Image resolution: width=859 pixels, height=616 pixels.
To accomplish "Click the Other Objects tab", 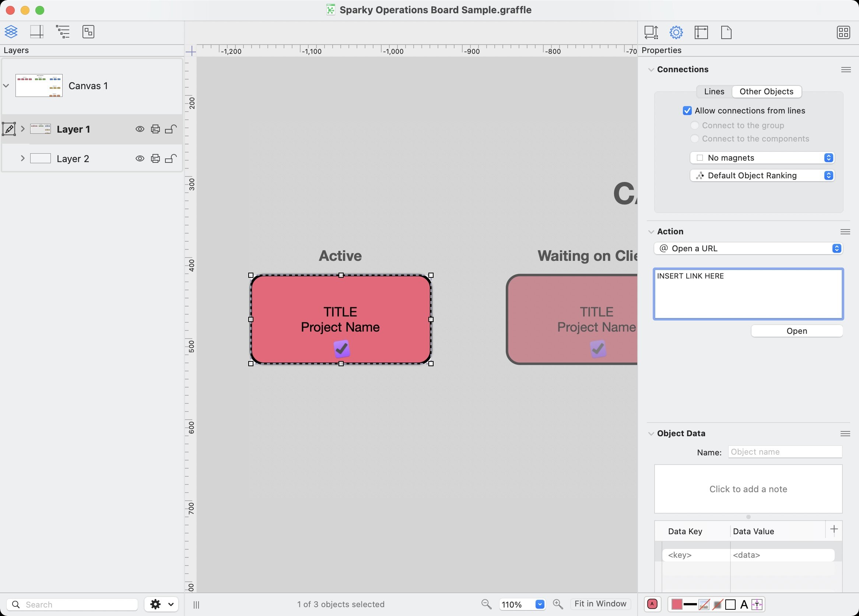I will pyautogui.click(x=767, y=91).
